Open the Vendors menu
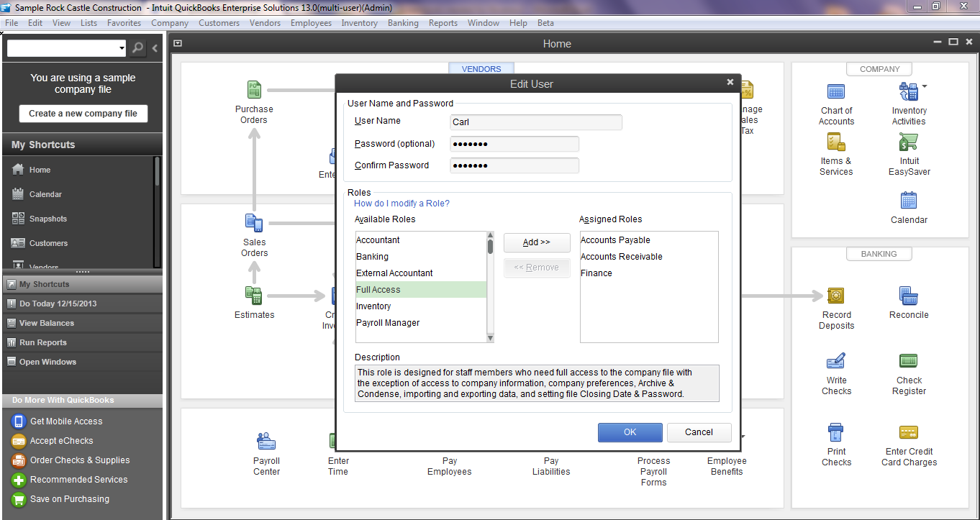The width and height of the screenshot is (980, 520). pyautogui.click(x=265, y=23)
